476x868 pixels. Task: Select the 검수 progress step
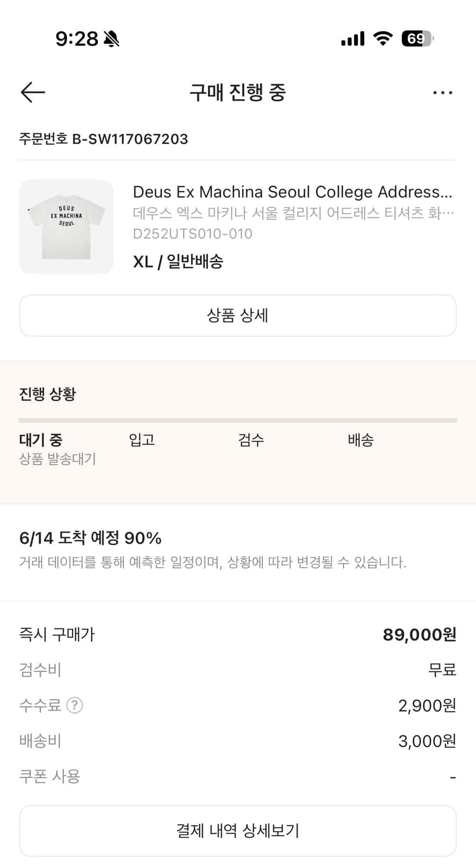(251, 440)
